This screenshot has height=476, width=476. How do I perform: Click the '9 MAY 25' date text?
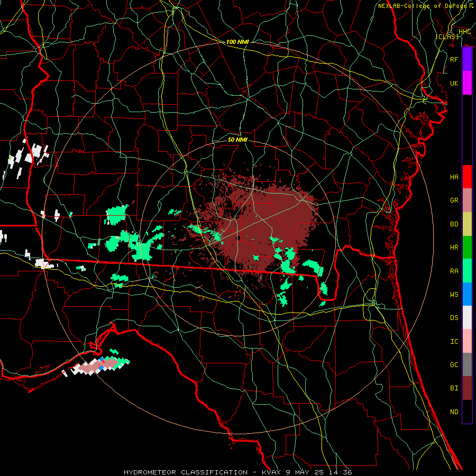(x=305, y=472)
